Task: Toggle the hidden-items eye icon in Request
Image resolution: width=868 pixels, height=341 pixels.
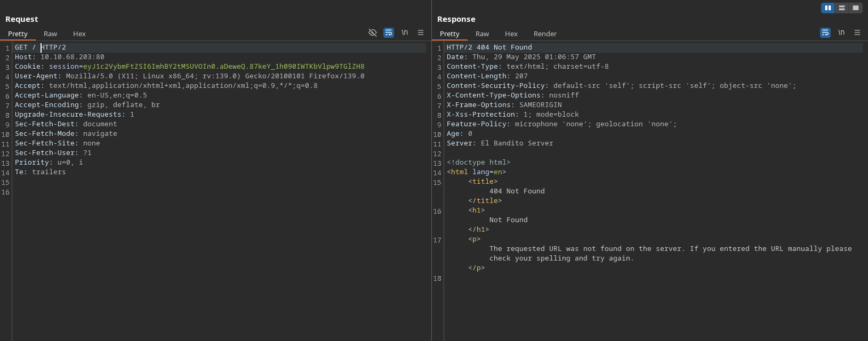Action: point(373,33)
